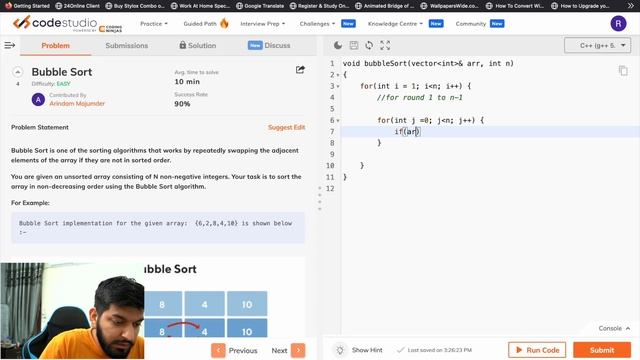640x360 pixels.
Task: Click the save code floppy icon
Action: 353,45
